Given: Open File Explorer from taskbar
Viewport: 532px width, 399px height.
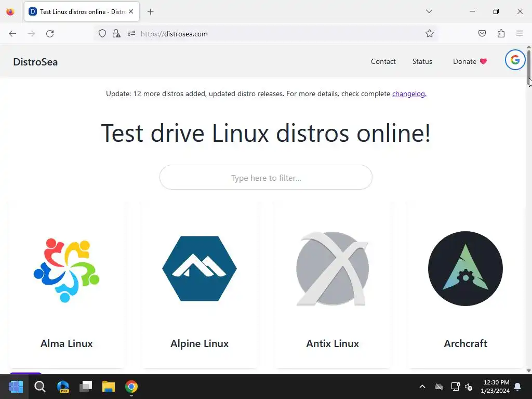Looking at the screenshot, I should [x=109, y=387].
